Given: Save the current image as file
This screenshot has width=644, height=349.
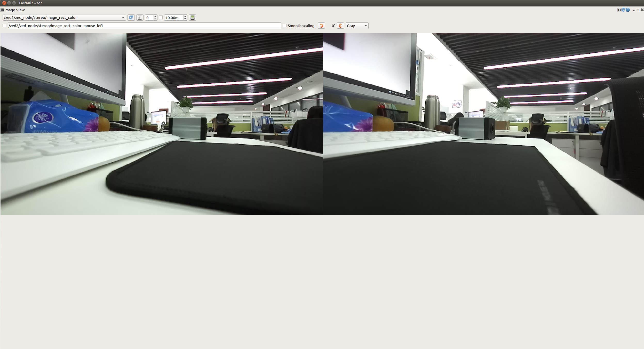Looking at the screenshot, I should point(193,18).
